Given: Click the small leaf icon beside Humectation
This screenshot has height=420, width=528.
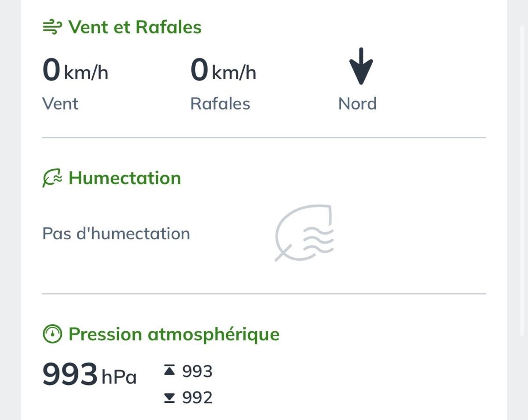Looking at the screenshot, I should pos(52,179).
